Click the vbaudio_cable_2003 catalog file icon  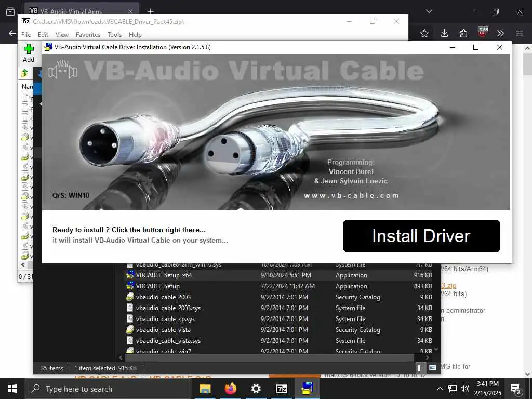point(130,297)
